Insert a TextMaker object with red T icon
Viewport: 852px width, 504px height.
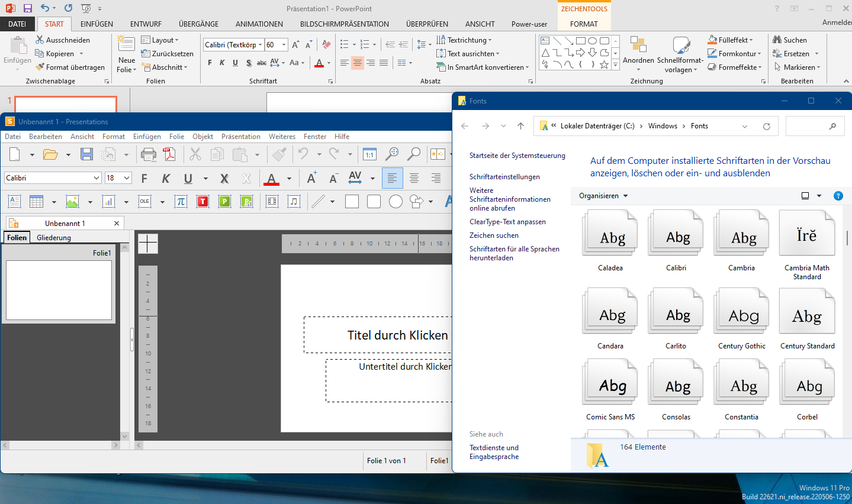[202, 201]
